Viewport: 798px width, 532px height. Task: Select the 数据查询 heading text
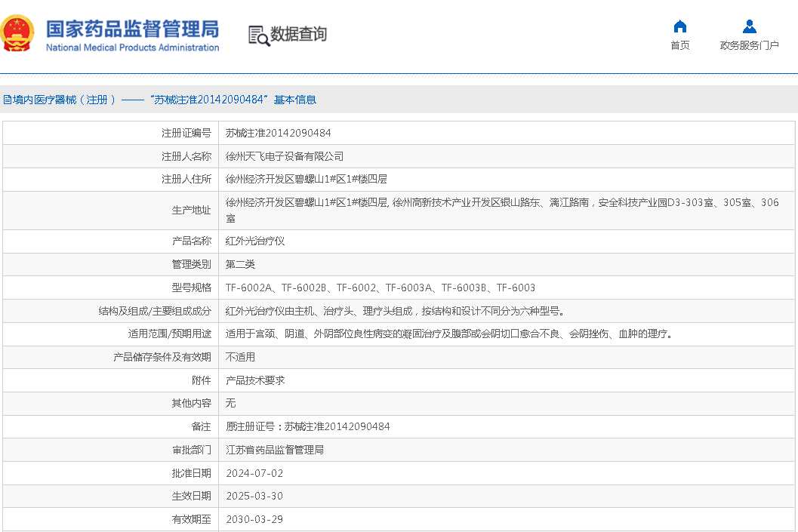pos(299,34)
